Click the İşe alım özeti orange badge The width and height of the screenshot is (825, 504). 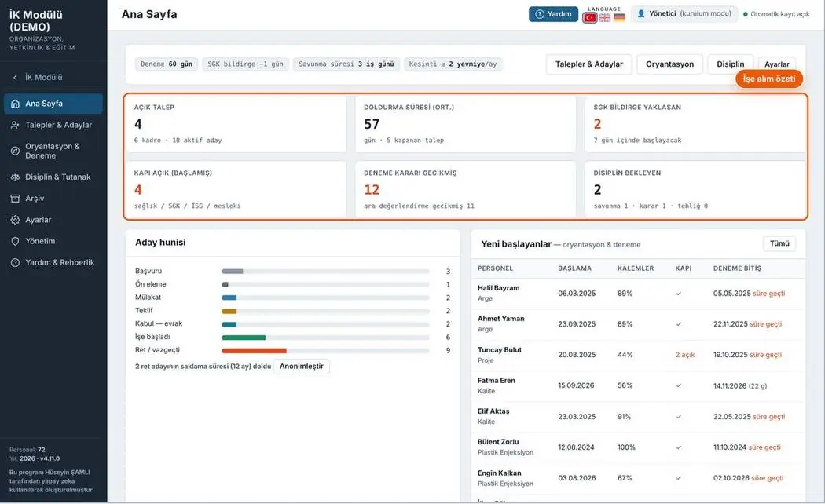click(x=768, y=79)
